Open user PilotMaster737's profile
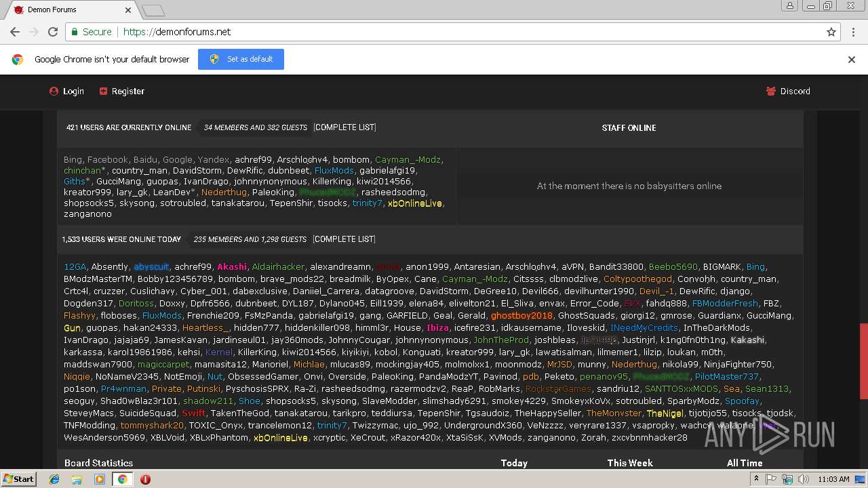This screenshot has height=488, width=868. (727, 377)
